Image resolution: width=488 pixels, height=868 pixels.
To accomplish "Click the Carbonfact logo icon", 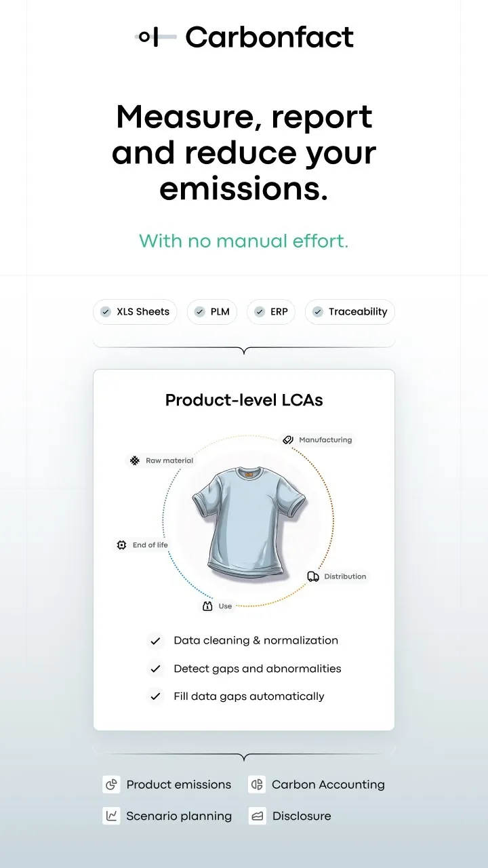I will tap(155, 37).
